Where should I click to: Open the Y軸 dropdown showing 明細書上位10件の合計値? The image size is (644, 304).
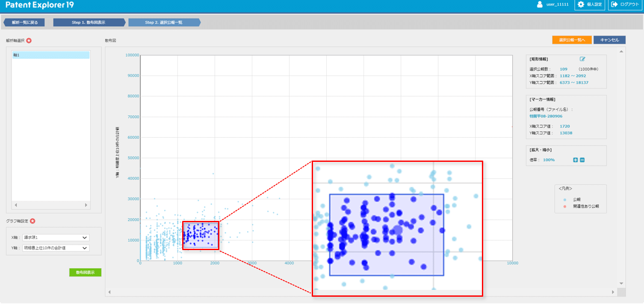point(56,247)
